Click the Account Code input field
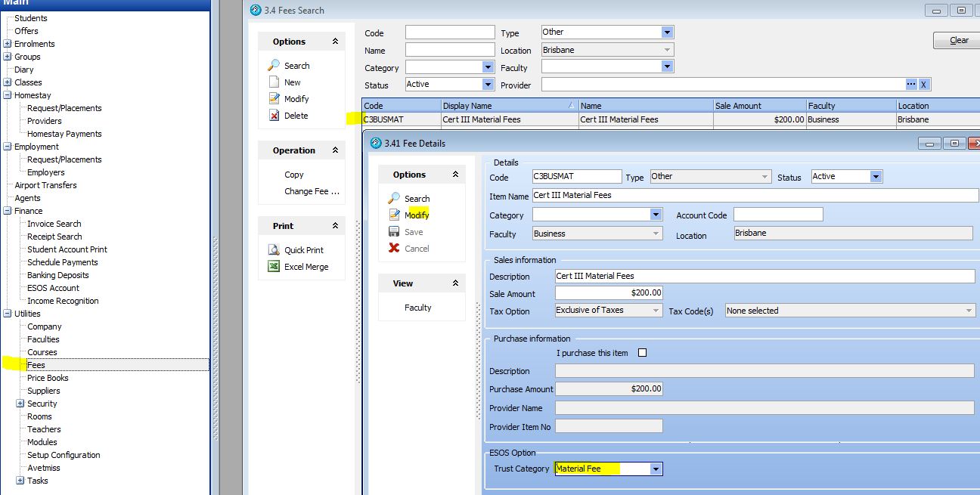Viewport: 980px width, 495px height. coord(777,215)
